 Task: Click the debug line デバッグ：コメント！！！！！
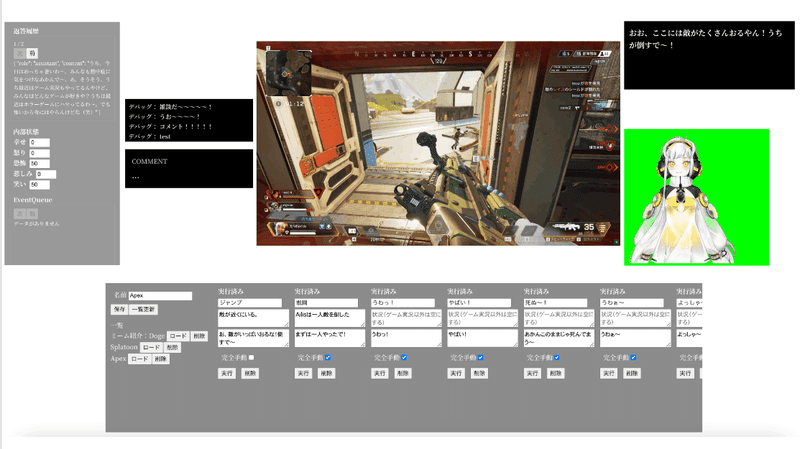pos(170,127)
